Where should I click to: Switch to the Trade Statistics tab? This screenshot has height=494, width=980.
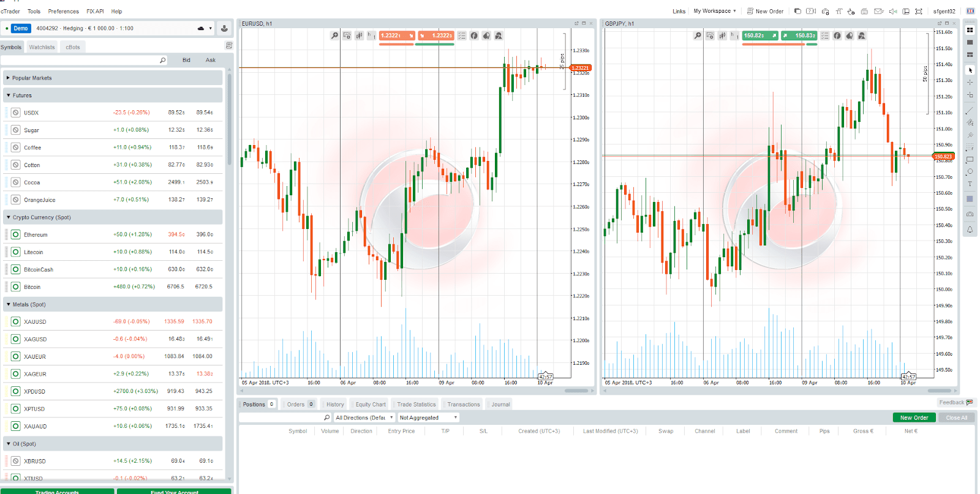click(x=416, y=404)
